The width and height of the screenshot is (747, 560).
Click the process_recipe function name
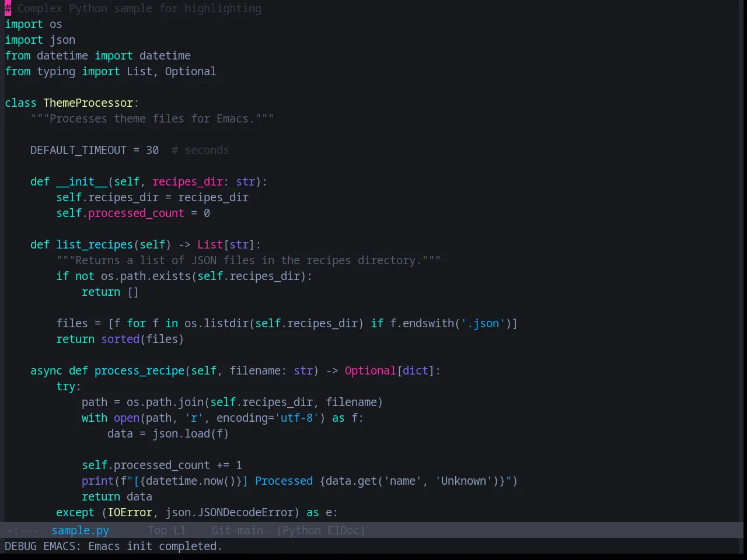click(139, 370)
